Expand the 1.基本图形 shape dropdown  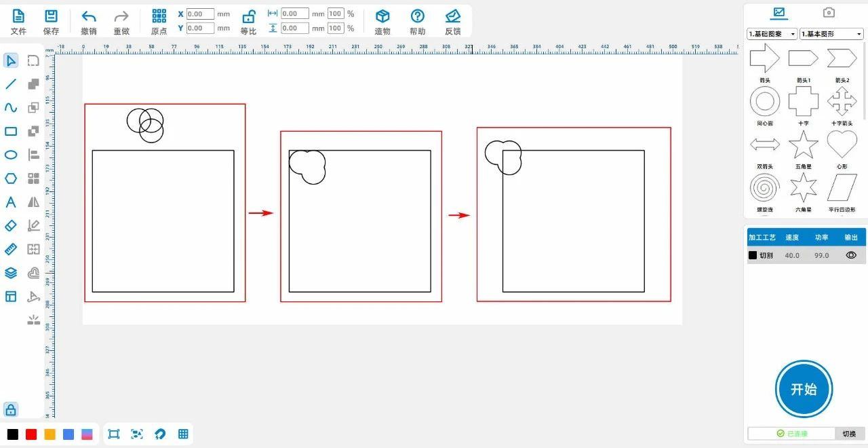coord(831,34)
